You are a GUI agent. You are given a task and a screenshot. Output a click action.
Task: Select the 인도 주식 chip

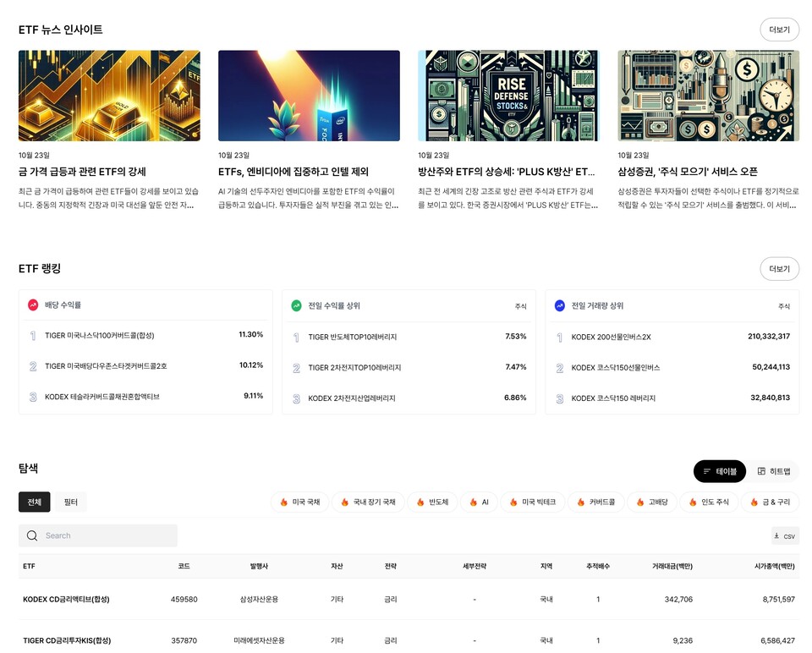708,502
